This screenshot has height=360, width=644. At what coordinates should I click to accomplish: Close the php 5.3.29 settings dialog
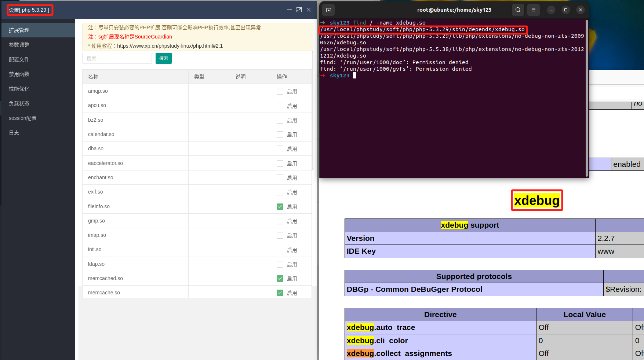[309, 10]
